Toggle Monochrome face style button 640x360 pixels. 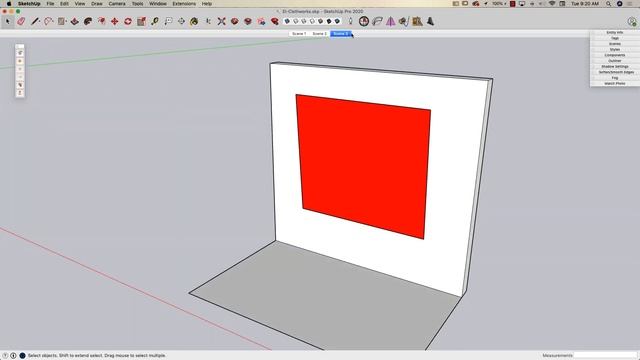(x=337, y=21)
